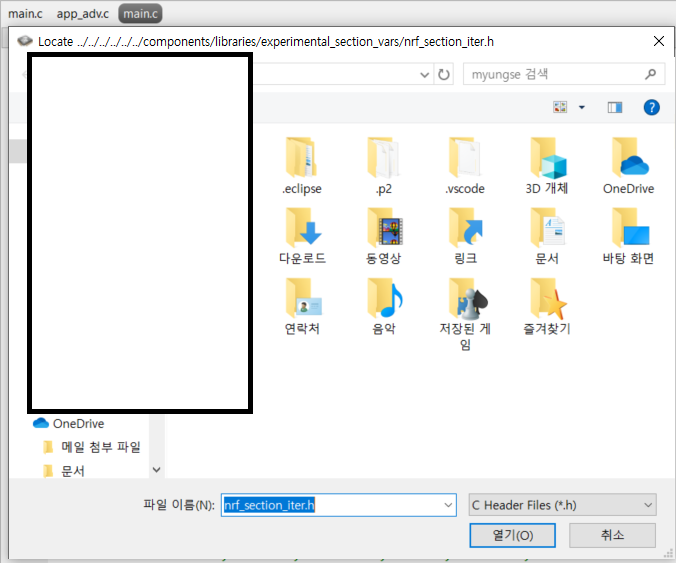This screenshot has height=563, width=676.
Task: Open the .vscode folder
Action: [x=465, y=166]
